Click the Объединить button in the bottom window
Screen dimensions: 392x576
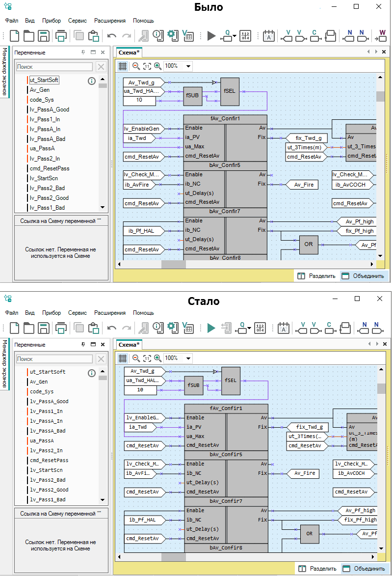(364, 568)
